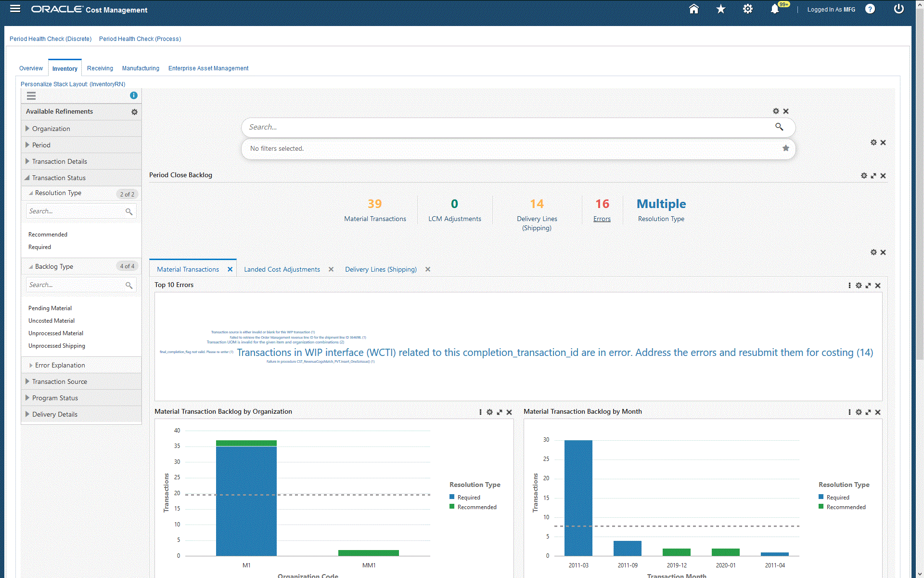The height and width of the screenshot is (578, 924).
Task: Maximize the Top 10 Errors panel
Action: tap(868, 286)
